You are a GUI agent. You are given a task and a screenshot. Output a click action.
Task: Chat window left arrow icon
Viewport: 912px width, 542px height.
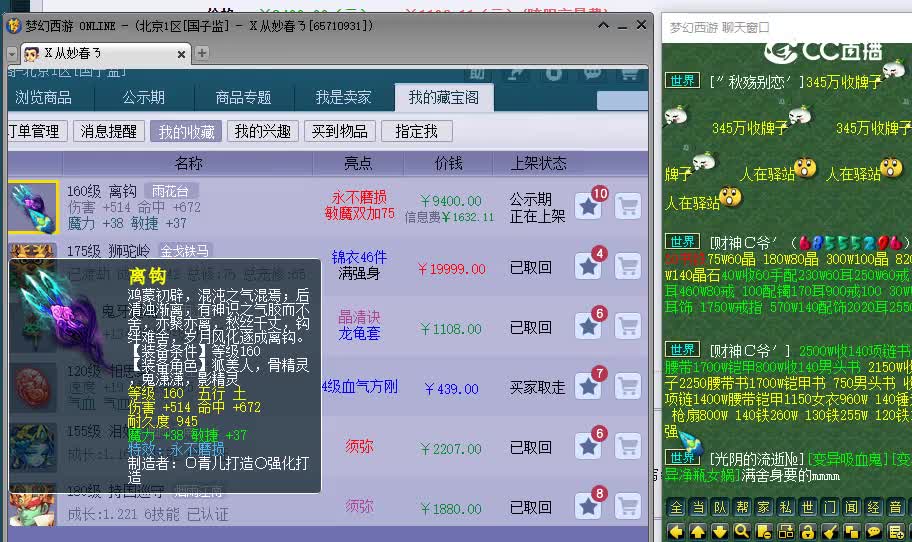[x=676, y=531]
